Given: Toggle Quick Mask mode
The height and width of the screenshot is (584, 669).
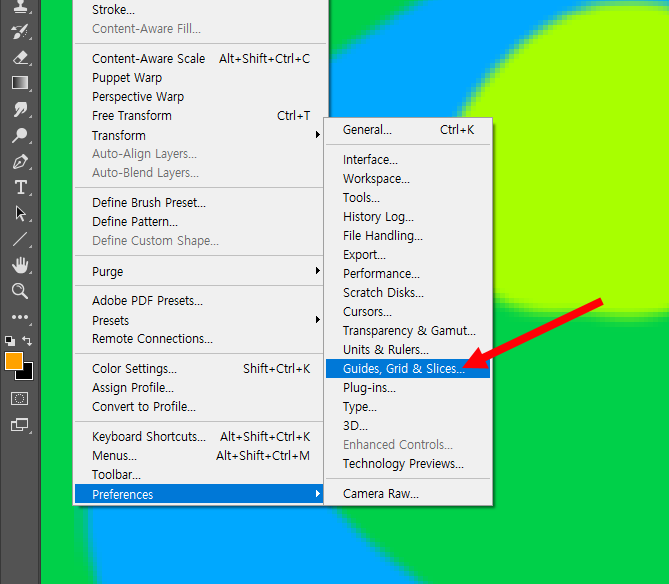Looking at the screenshot, I should point(19,399).
